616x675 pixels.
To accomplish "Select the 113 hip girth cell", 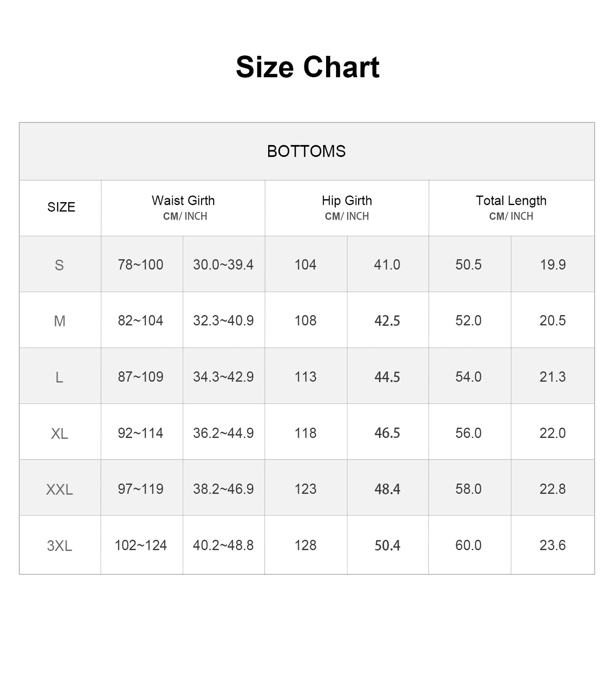I will tap(305, 377).
